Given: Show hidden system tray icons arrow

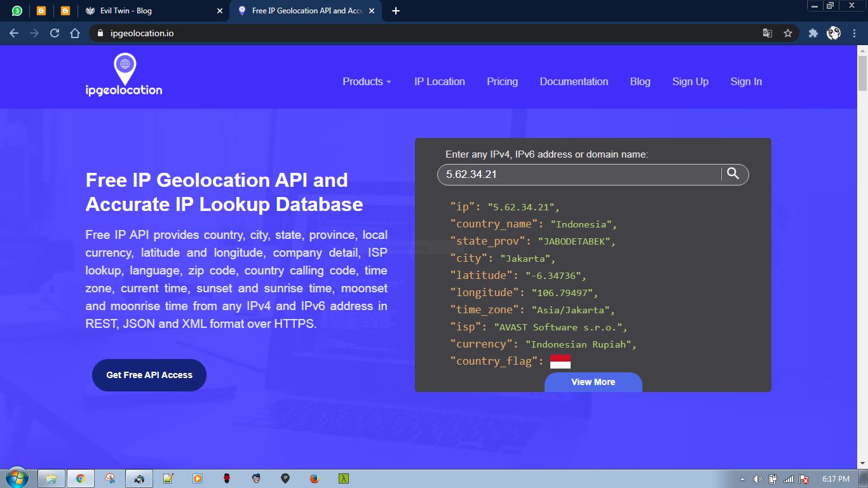Looking at the screenshot, I should 742,479.
